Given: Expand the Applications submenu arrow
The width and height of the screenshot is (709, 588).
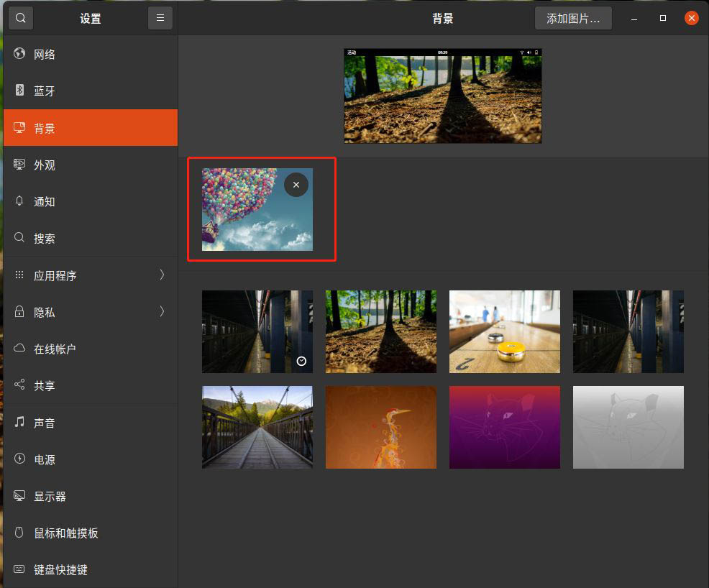Looking at the screenshot, I should pos(162,275).
